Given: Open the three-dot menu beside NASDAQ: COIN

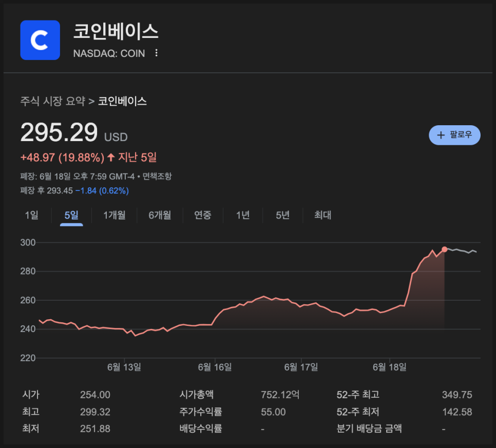Looking at the screenshot, I should pyautogui.click(x=156, y=53).
